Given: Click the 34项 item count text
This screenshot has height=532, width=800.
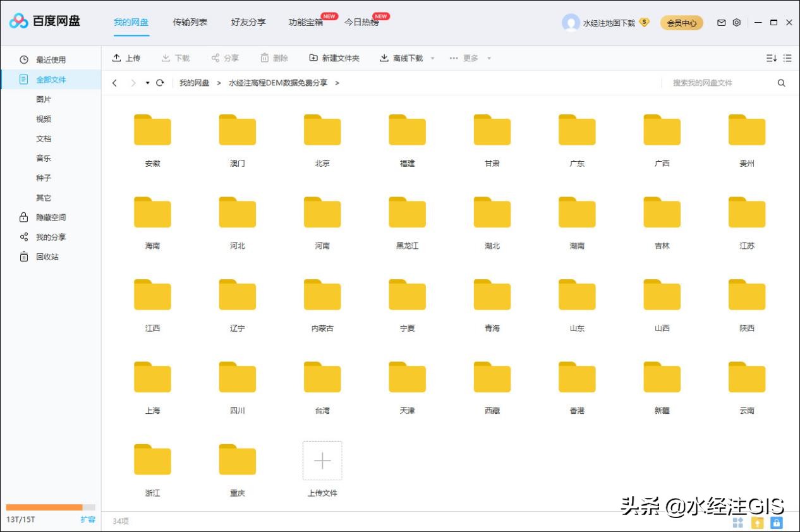Looking at the screenshot, I should click(121, 521).
